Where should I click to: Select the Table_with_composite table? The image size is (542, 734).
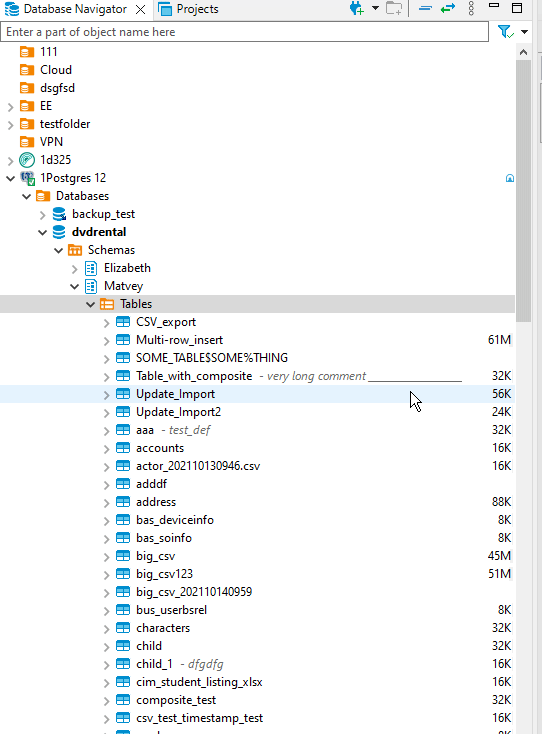(x=194, y=376)
